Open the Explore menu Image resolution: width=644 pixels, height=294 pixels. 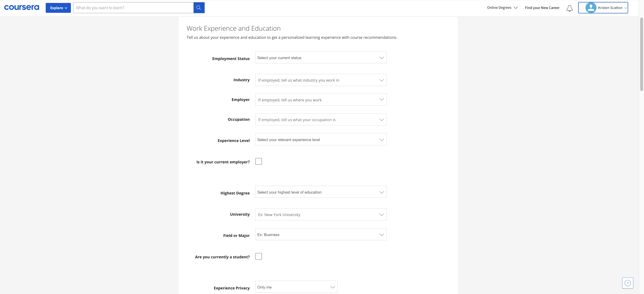pyautogui.click(x=58, y=8)
